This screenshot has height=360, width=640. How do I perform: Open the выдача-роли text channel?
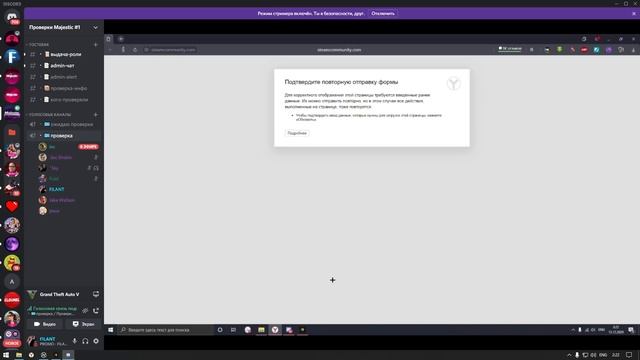[63, 54]
